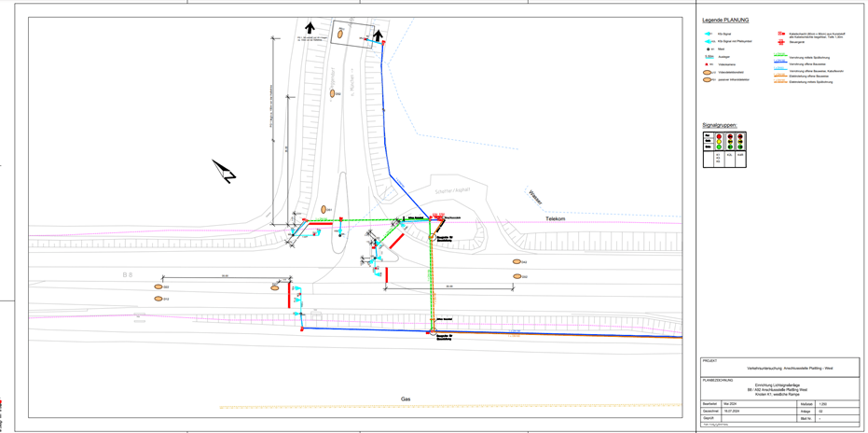868x433 pixels.
Task: Click the north arrow compass symbol
Action: point(224,172)
